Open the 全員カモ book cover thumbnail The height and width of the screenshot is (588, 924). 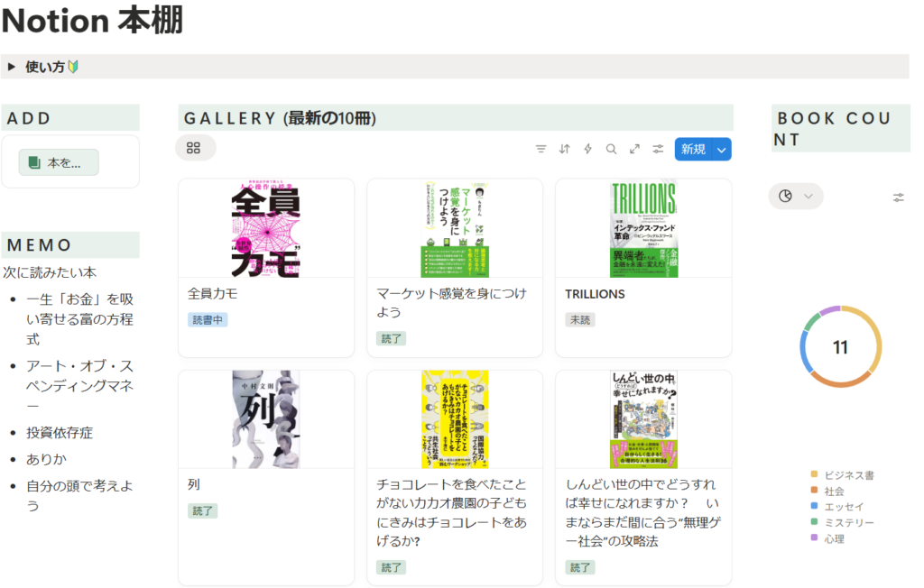click(x=265, y=228)
